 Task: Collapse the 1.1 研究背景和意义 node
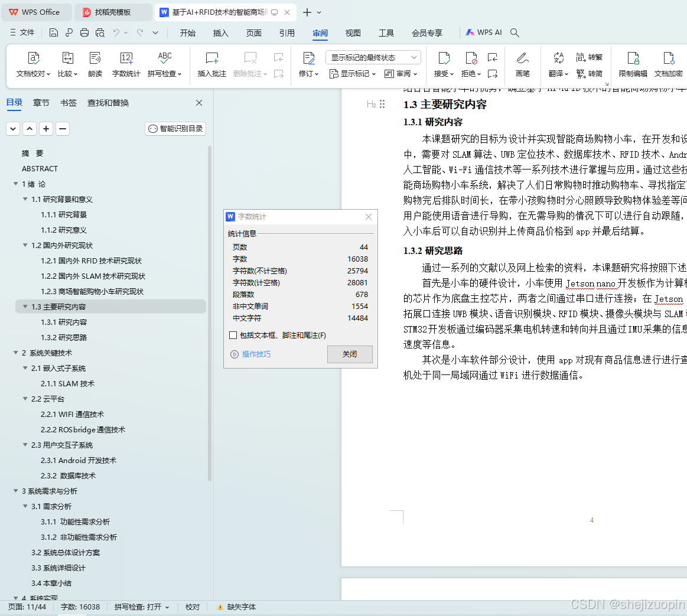pyautogui.click(x=25, y=200)
